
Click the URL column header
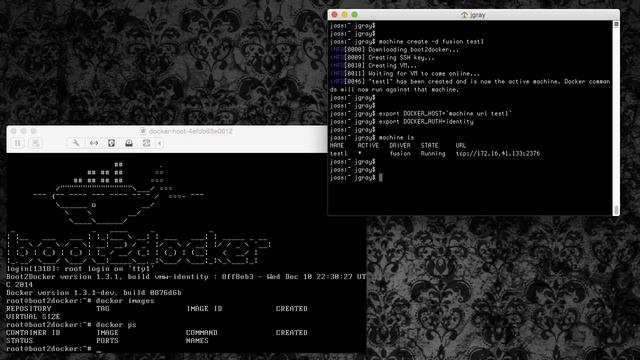[461, 146]
